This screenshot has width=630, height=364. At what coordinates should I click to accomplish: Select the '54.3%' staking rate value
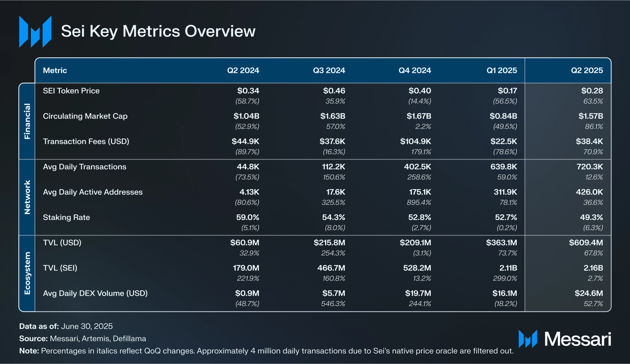coord(334,217)
